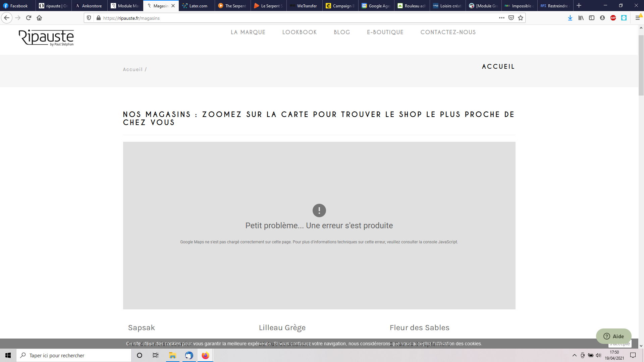Follow the Accueil breadcrumb link
Screen dimensions: 644x362
[x=132, y=69]
